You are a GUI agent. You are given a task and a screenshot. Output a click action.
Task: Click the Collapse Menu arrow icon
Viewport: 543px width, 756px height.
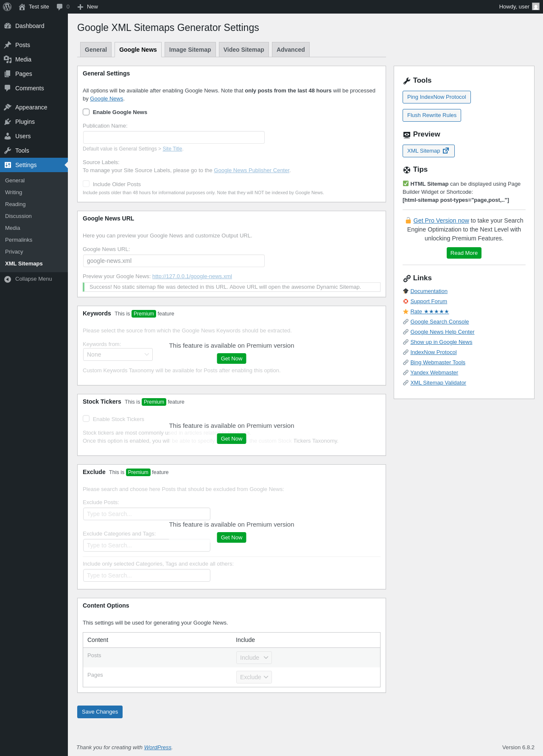(x=8, y=279)
